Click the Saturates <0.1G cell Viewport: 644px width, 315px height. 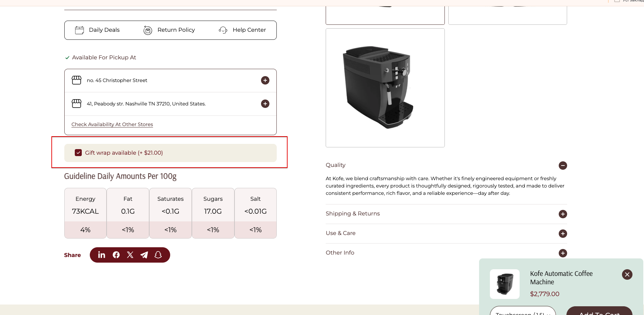[171, 205]
